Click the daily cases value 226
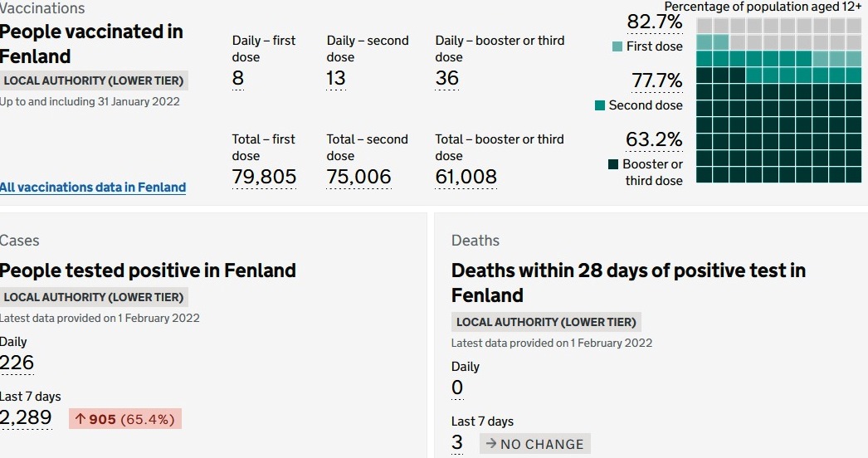Screen dimensions: 868x458 (x=17, y=363)
